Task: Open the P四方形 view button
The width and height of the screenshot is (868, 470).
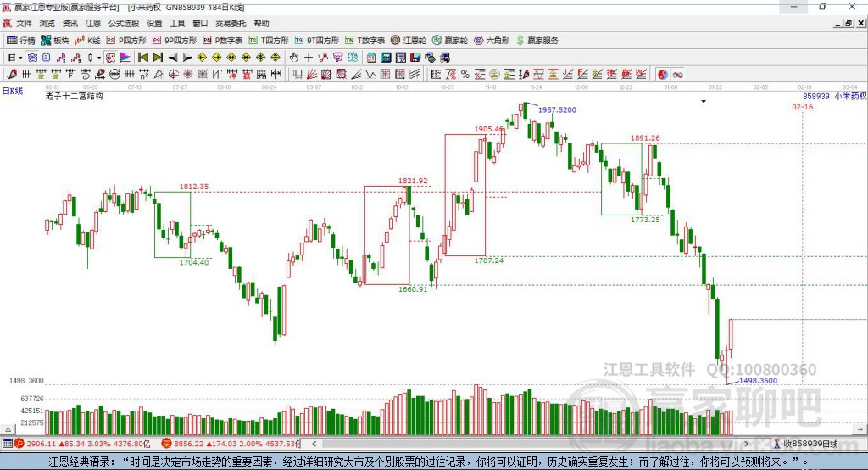Action: pos(126,40)
